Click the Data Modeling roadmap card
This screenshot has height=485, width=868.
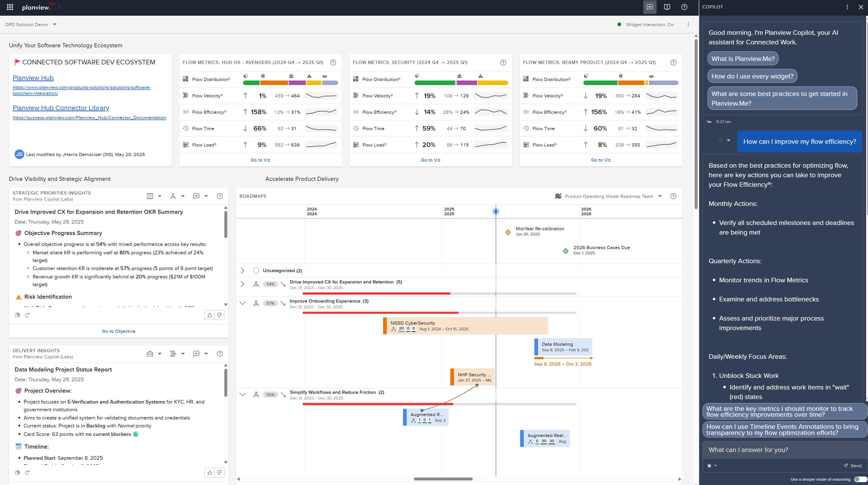pyautogui.click(x=563, y=347)
